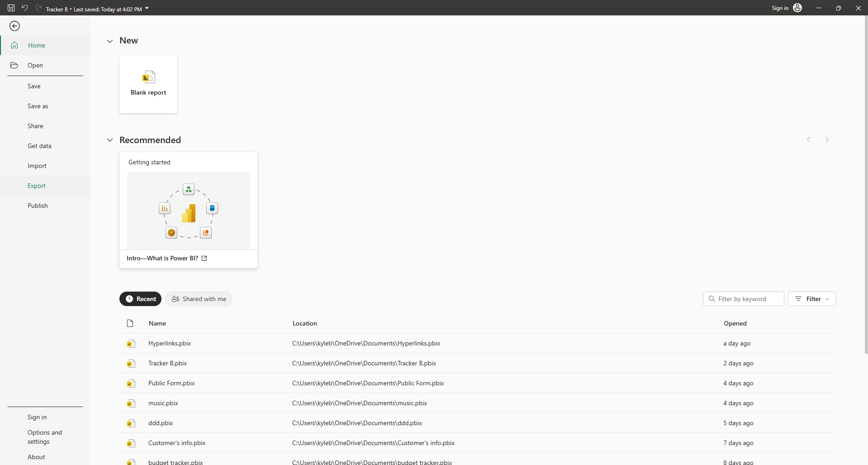
Task: Click the external link icon beside Intro
Action: tap(204, 258)
